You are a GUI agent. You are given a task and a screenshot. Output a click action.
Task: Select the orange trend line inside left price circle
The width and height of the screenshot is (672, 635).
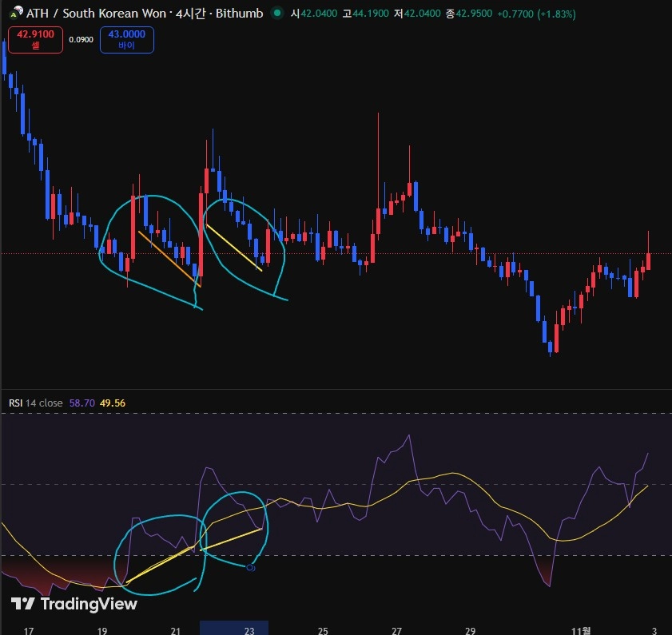(169, 256)
